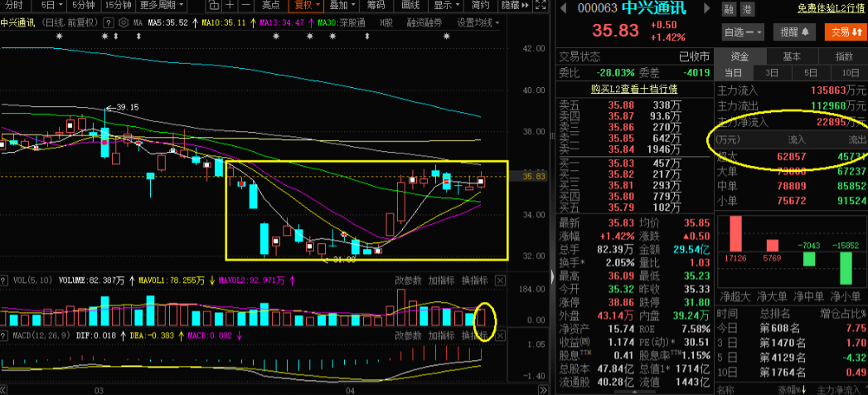This screenshot has height=395, width=868.
Task: Open the 购买L2查看十档行情 link
Action: click(634, 89)
